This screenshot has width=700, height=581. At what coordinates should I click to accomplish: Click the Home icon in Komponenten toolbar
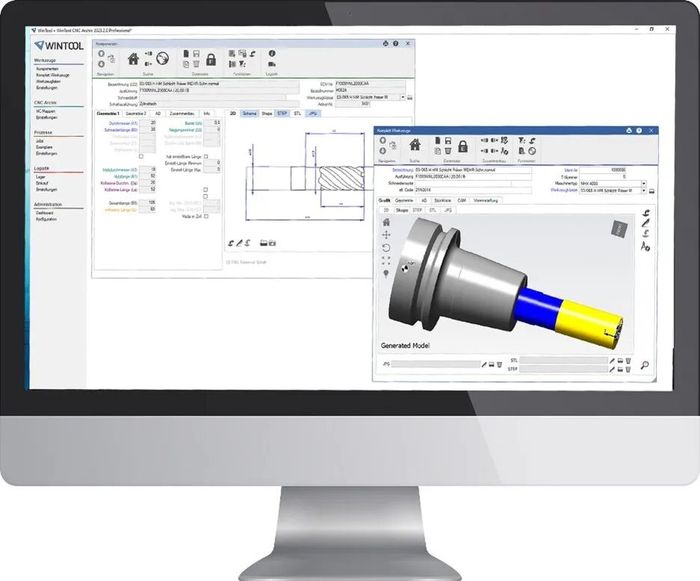pos(133,59)
